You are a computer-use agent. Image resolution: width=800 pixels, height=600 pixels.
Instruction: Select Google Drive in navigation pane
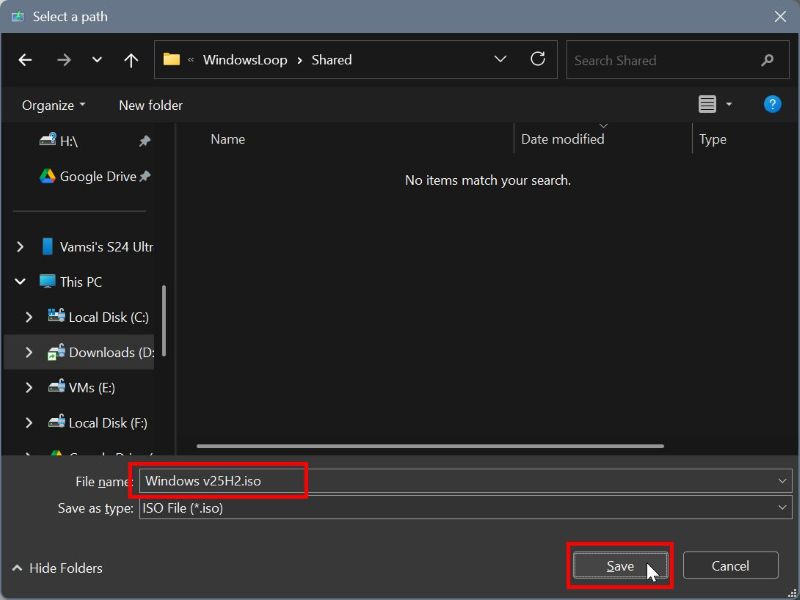pos(98,177)
